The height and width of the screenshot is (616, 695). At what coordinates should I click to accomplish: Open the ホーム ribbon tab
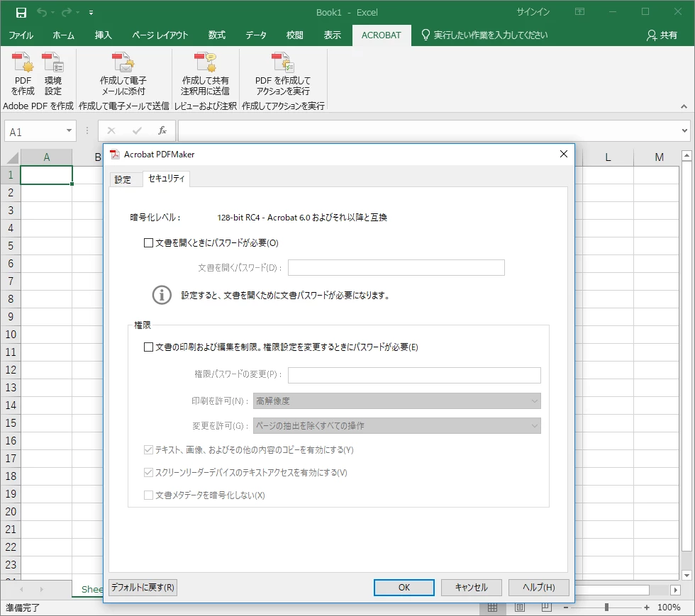click(x=63, y=35)
